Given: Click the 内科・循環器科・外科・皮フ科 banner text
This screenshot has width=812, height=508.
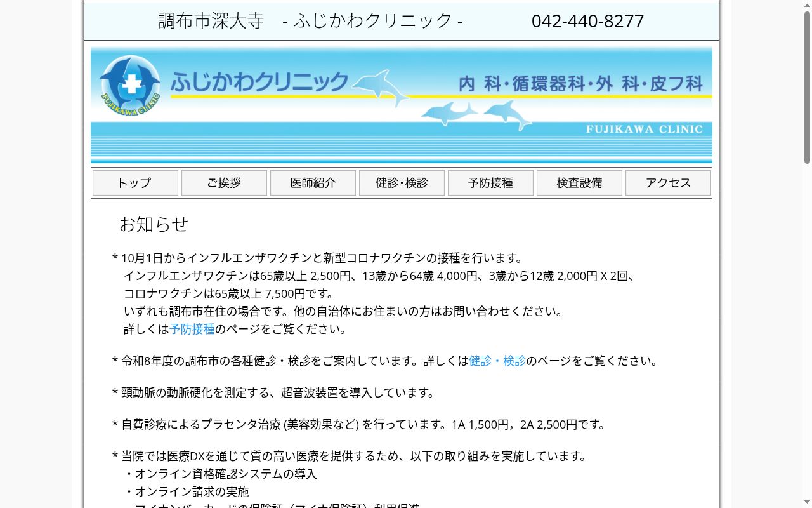Looking at the screenshot, I should point(580,84).
